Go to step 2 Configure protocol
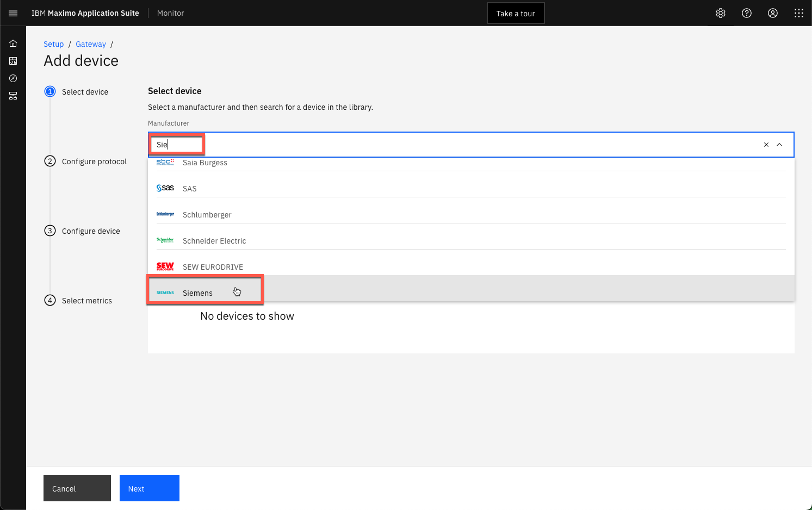The width and height of the screenshot is (812, 510). pyautogui.click(x=85, y=161)
